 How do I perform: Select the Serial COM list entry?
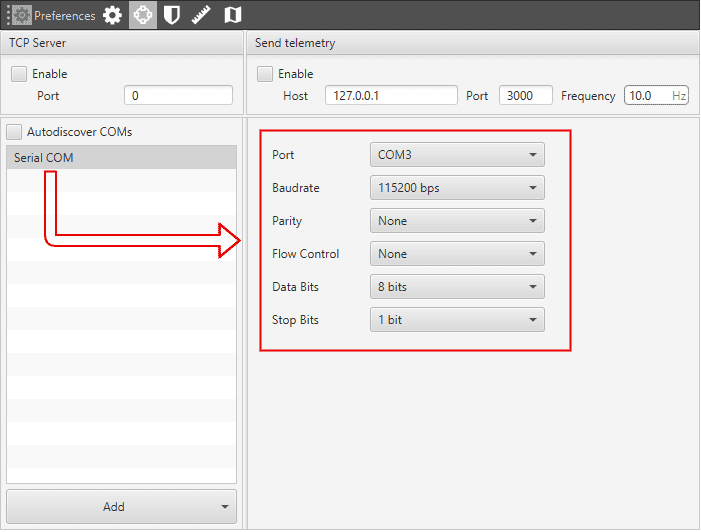121,157
